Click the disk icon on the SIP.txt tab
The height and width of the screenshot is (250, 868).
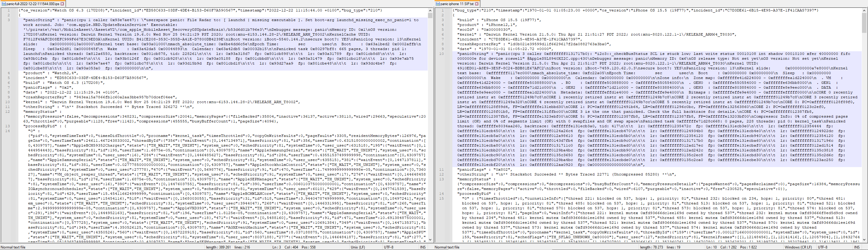[437, 4]
